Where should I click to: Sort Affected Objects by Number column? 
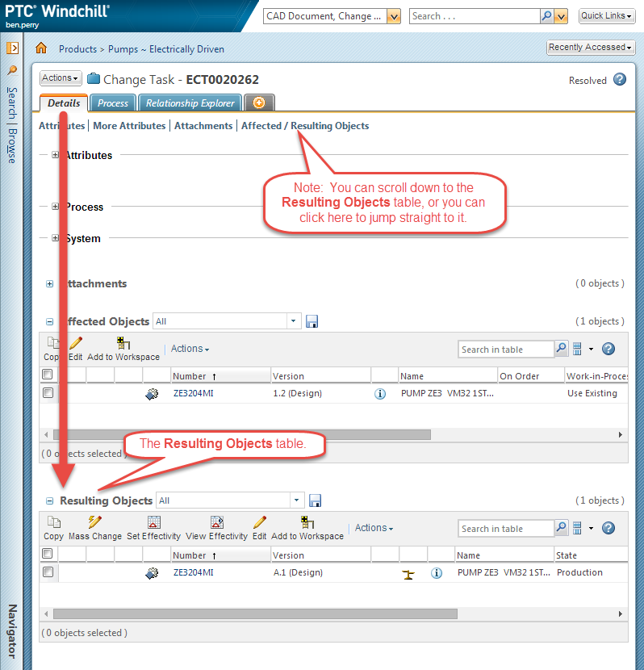coord(220,376)
